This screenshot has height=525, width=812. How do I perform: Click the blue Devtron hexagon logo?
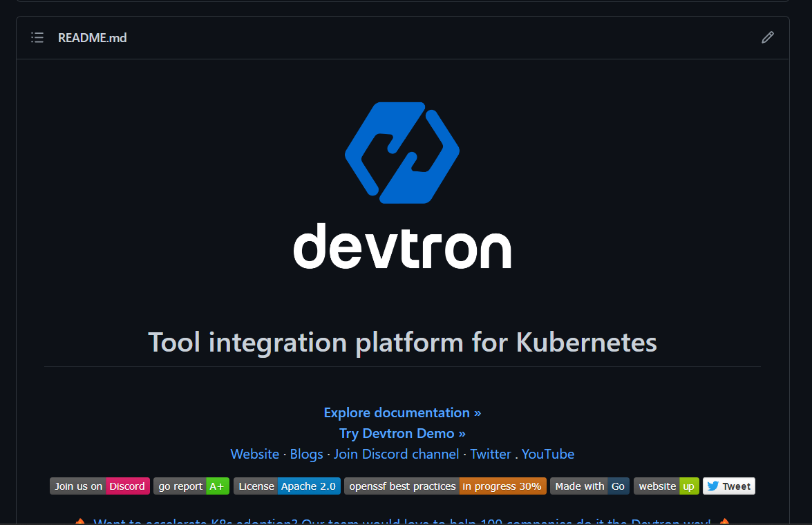(402, 153)
